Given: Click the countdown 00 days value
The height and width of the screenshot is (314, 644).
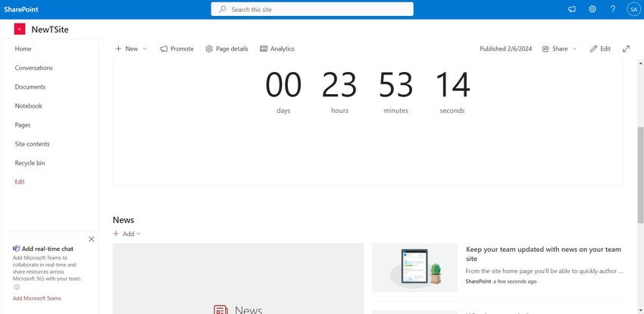Looking at the screenshot, I should [283, 85].
